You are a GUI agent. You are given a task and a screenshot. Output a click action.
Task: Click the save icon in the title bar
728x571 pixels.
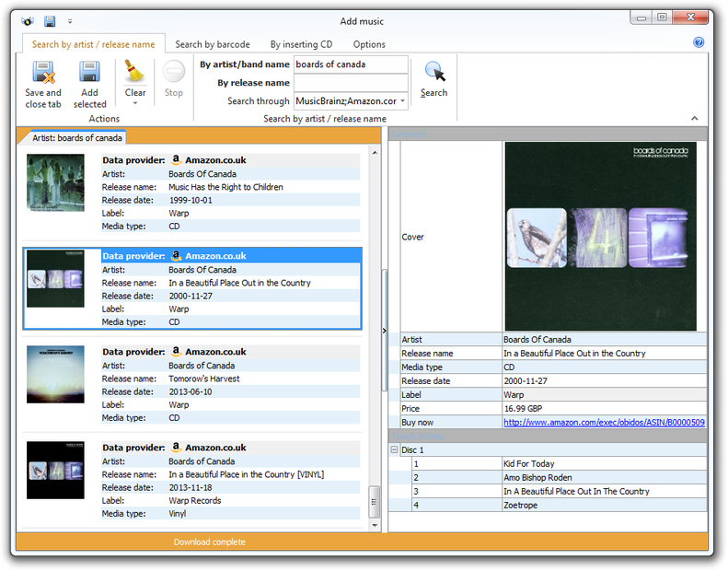point(50,21)
